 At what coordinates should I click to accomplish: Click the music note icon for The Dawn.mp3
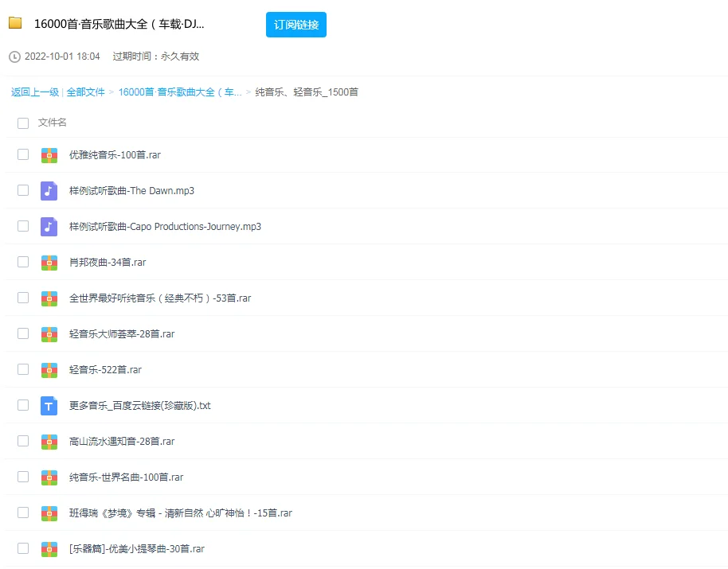[x=49, y=190]
